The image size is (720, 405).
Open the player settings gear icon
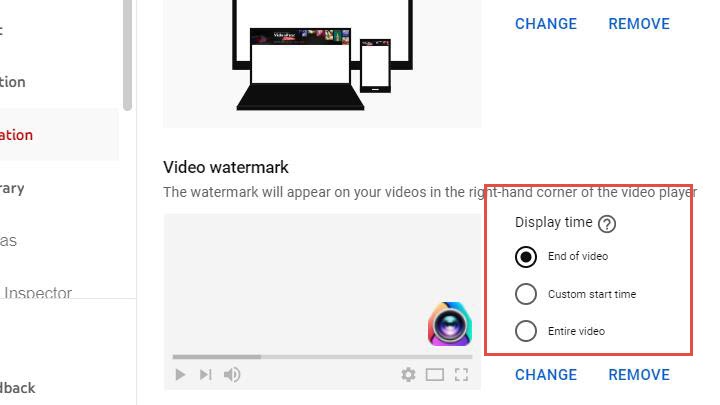coord(408,375)
